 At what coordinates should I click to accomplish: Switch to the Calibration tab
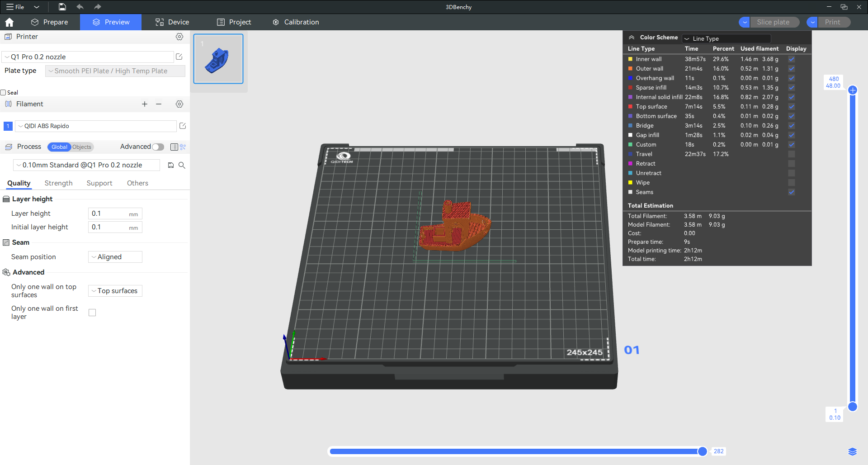pyautogui.click(x=296, y=22)
